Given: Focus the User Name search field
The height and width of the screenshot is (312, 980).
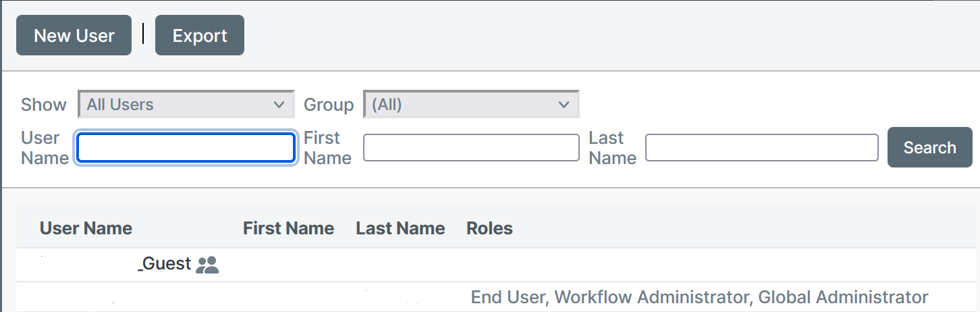Looking at the screenshot, I should pos(186,148).
